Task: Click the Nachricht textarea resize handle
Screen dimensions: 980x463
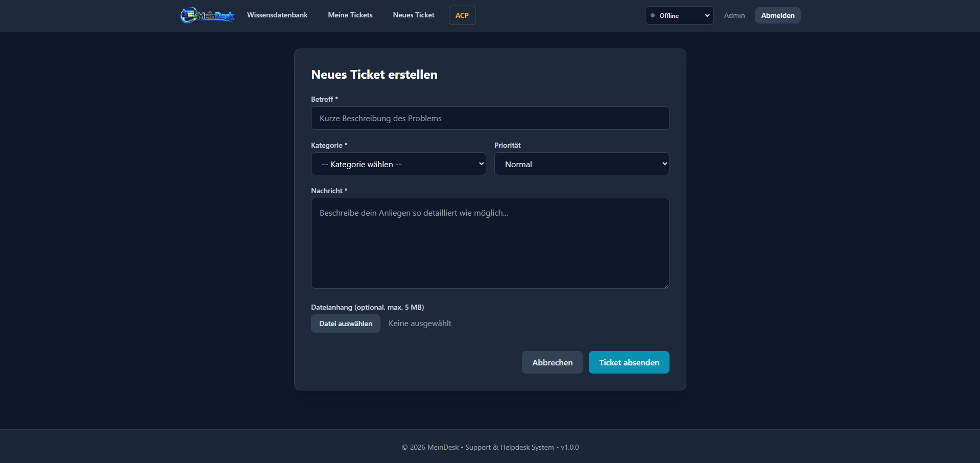Action: 666,286
